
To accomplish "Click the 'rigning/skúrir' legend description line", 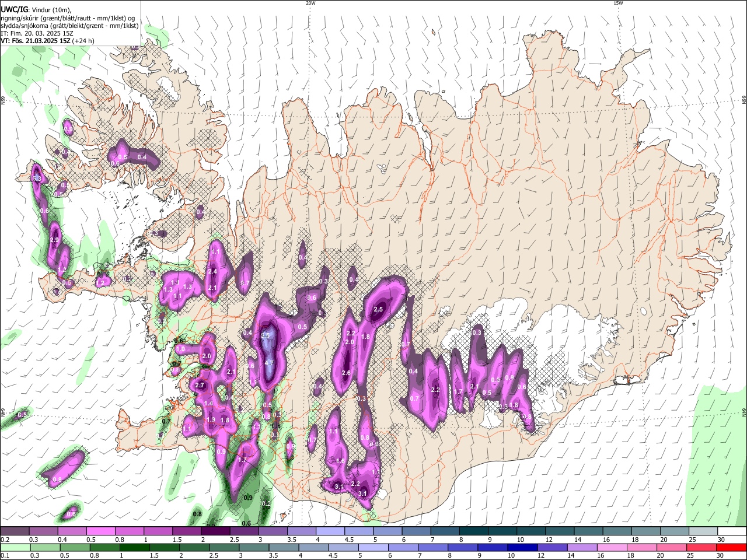I will (68, 18).
